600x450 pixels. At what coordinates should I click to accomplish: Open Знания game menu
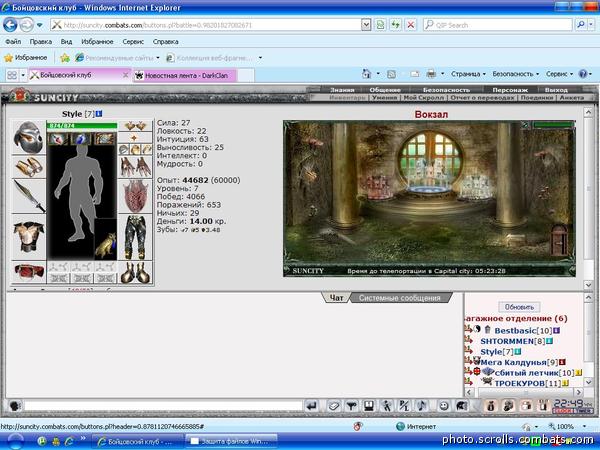pos(342,90)
